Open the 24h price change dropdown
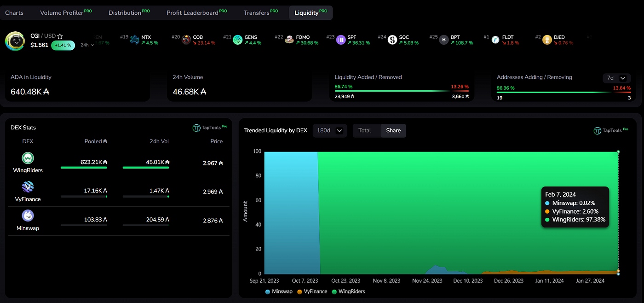This screenshot has width=644, height=303. pyautogui.click(x=87, y=45)
